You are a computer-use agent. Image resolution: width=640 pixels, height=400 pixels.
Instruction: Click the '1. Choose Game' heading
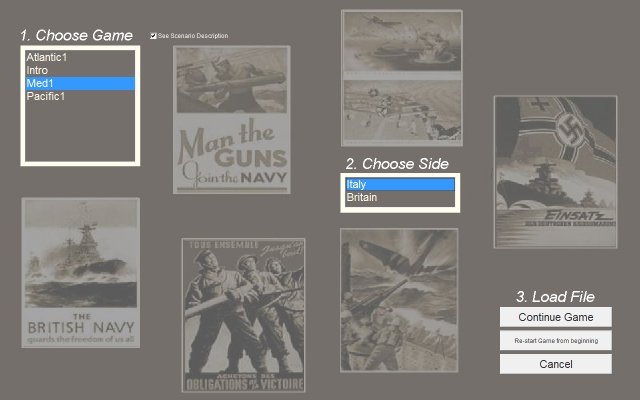click(76, 36)
